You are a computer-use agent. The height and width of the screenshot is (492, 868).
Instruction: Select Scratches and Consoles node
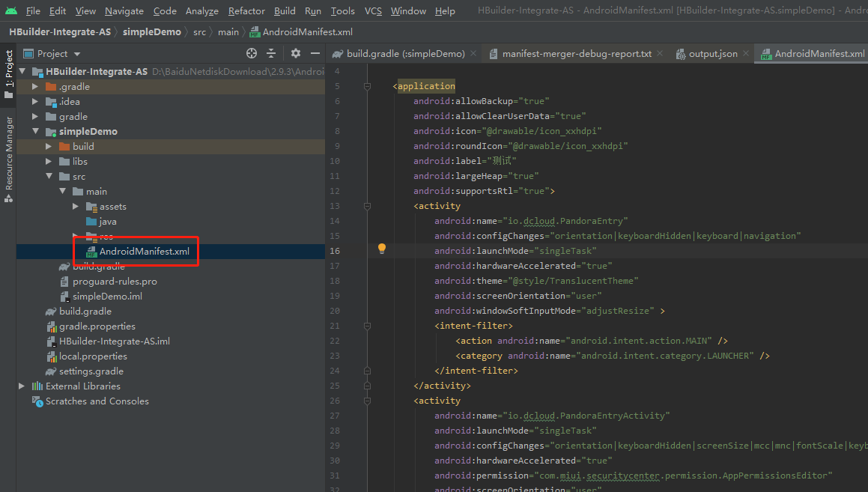coord(91,401)
